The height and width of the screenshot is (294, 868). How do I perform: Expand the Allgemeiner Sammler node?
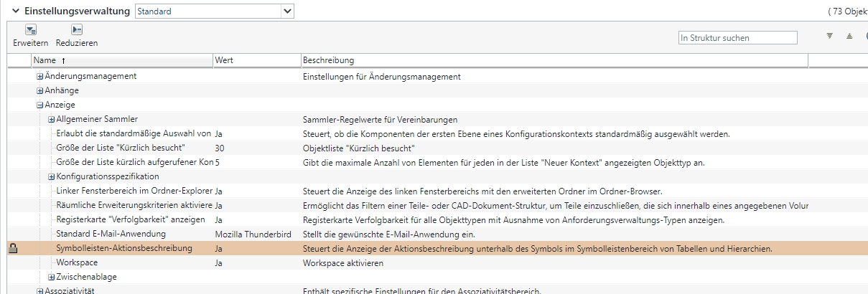click(x=52, y=120)
